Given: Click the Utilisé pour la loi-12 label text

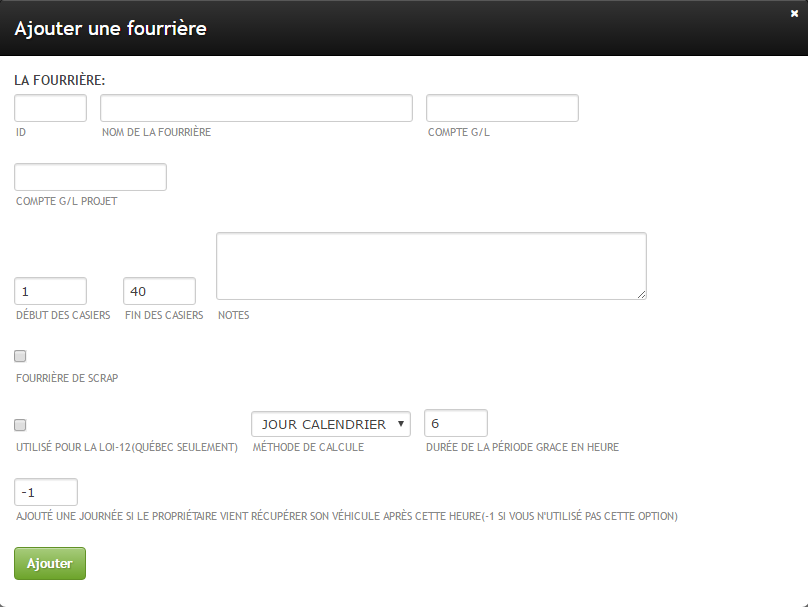Looking at the screenshot, I should [x=127, y=447].
